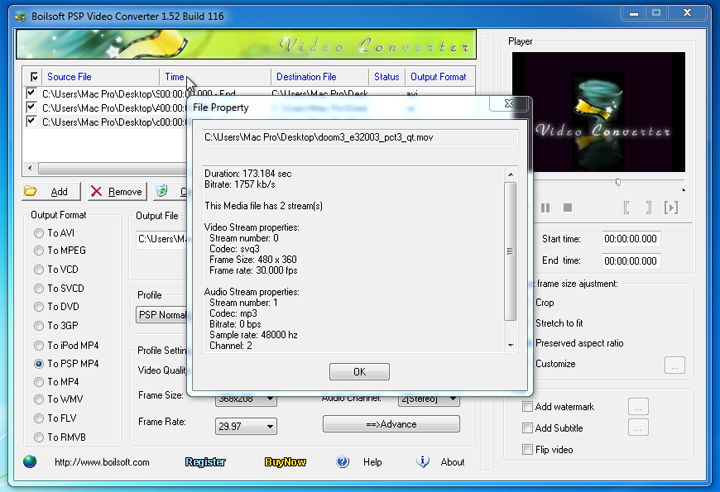Uncheck the first source file row

(31, 93)
